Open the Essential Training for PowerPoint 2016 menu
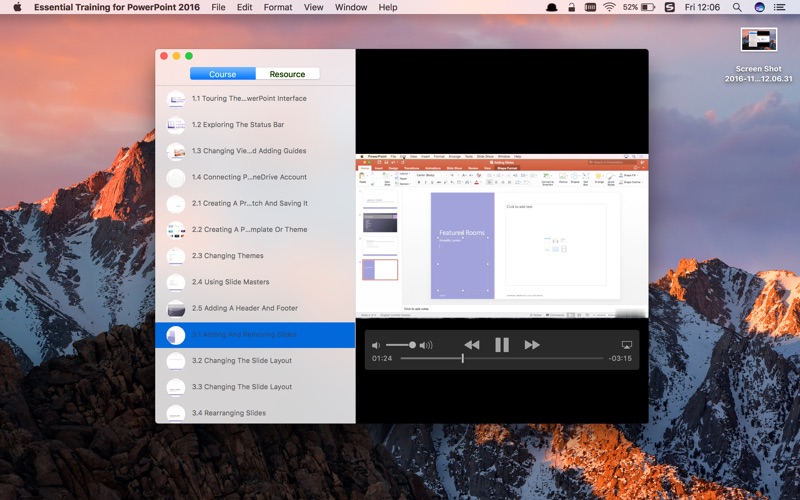Viewport: 800px width, 500px height. click(x=117, y=7)
